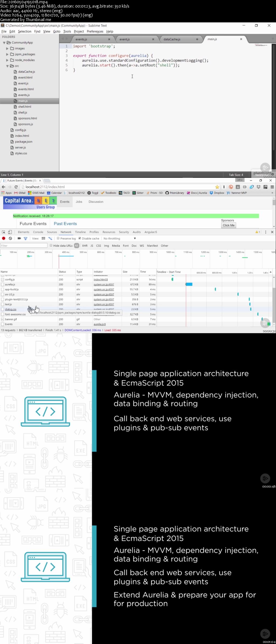276x644 pixels.
Task: Clear the network log
Action: (x=10, y=238)
